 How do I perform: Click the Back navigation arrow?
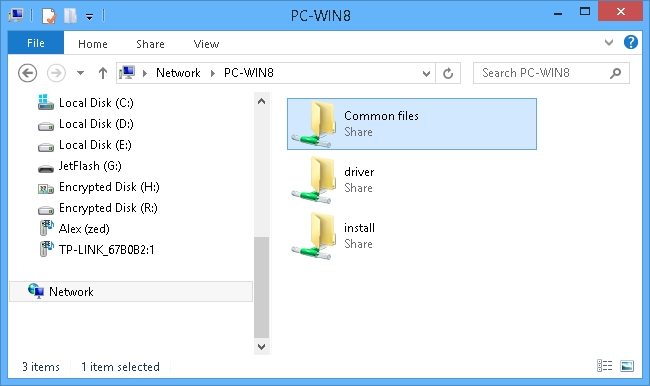(27, 73)
